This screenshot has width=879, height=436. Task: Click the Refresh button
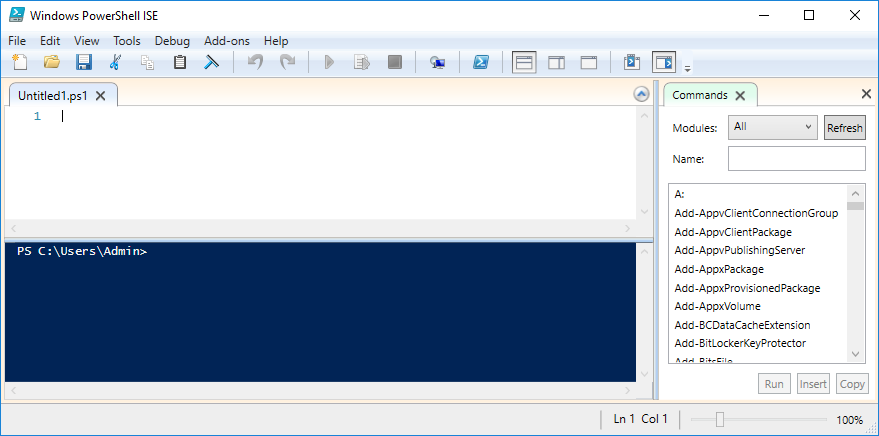pos(844,127)
